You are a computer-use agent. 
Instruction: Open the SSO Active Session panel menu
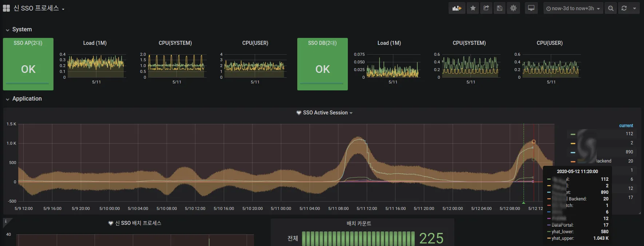[325, 113]
